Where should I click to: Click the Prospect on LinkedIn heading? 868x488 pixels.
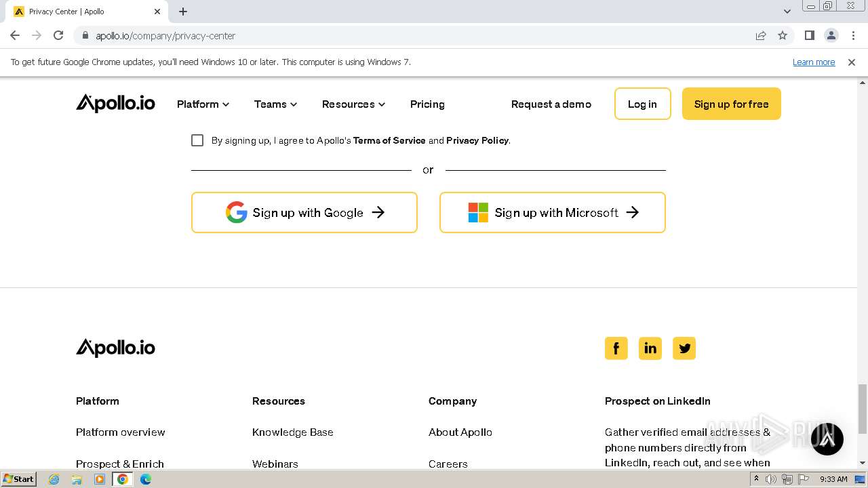coord(658,401)
